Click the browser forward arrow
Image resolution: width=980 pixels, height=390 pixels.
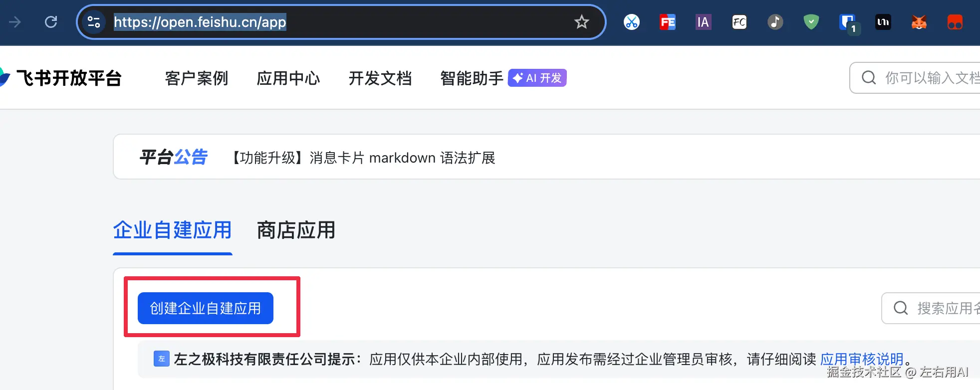(15, 22)
